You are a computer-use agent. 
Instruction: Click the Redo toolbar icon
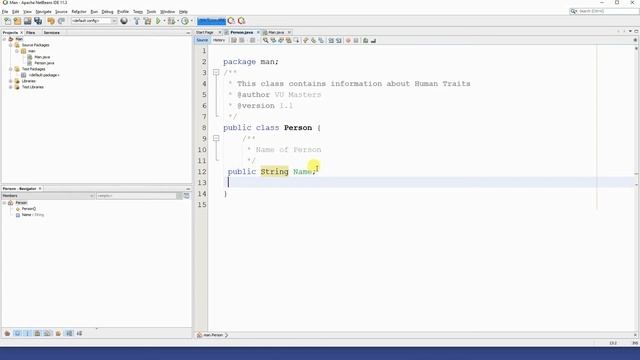61,21
